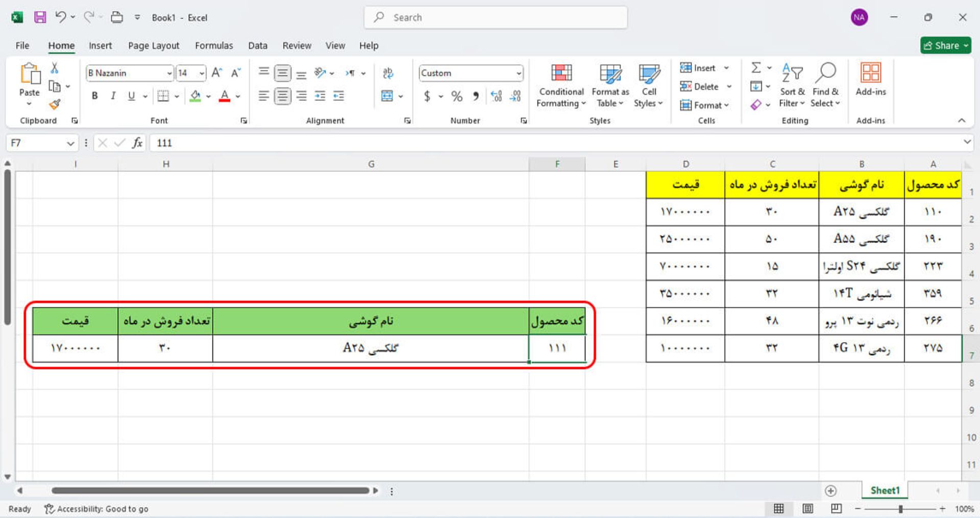Click Merge & Center icon

click(387, 96)
